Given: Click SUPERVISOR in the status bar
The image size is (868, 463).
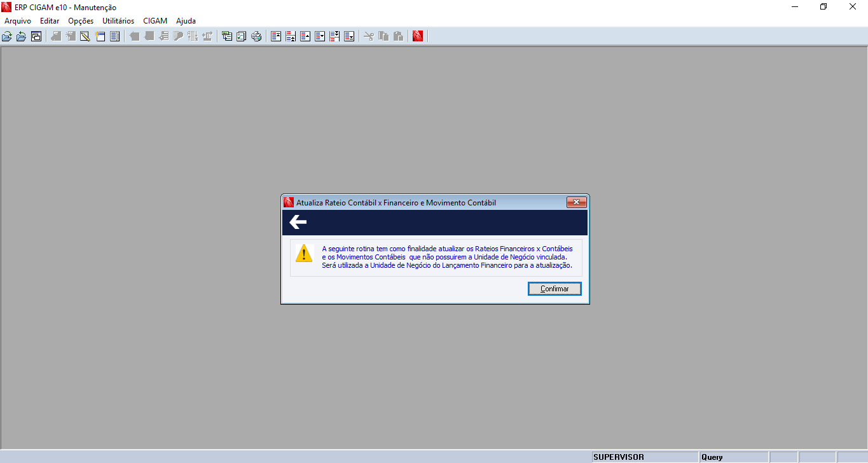Looking at the screenshot, I should pos(619,457).
